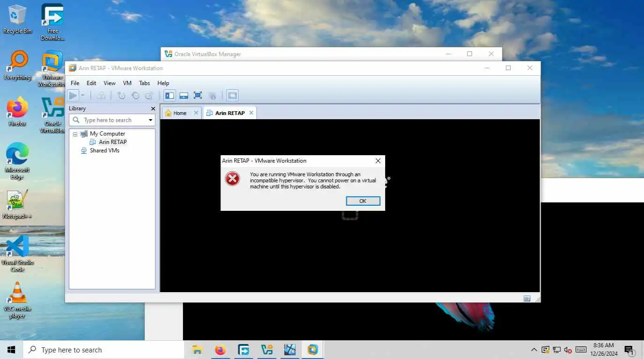Open VLC media player desktop shortcut
Viewport: 644px width, 359px height.
(x=17, y=300)
